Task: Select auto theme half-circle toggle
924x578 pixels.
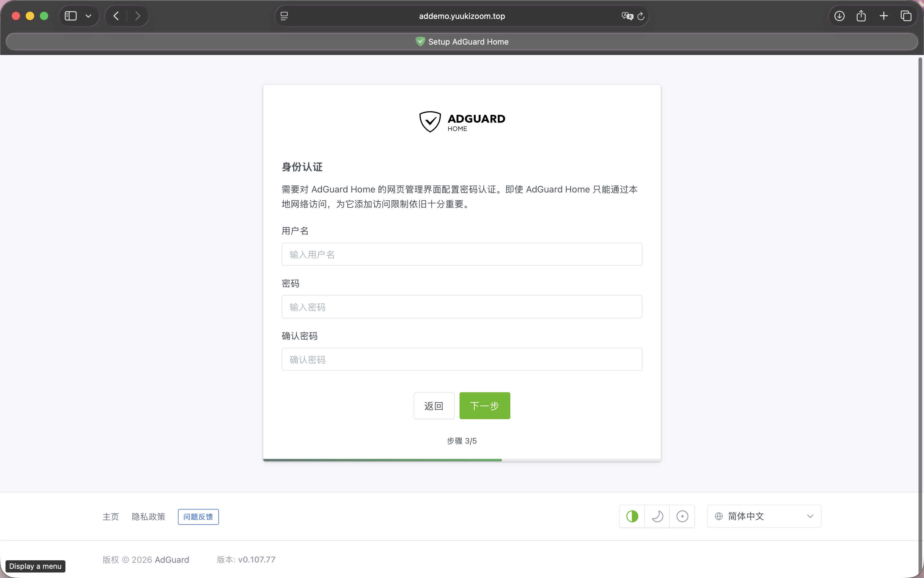Action: tap(632, 517)
